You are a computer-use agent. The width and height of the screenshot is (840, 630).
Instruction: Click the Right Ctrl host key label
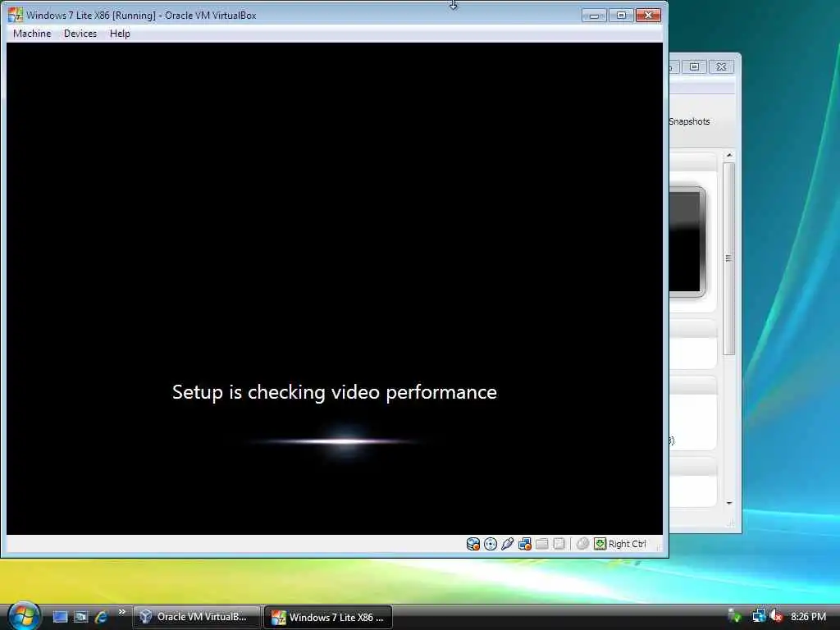(x=628, y=544)
